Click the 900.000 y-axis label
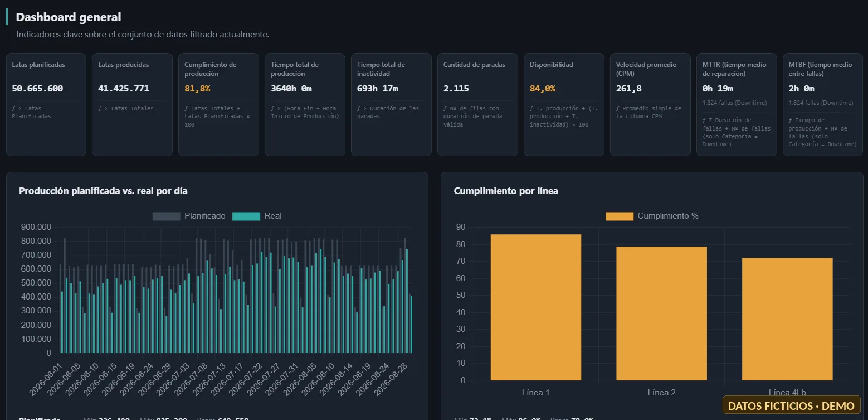Viewport: 868px width, 420px height. 36,227
